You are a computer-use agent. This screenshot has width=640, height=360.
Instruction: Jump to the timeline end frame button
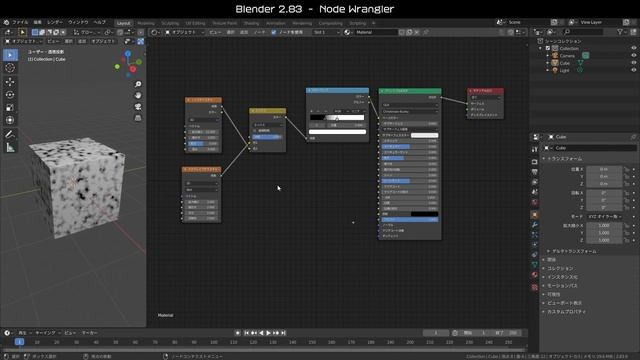point(283,333)
